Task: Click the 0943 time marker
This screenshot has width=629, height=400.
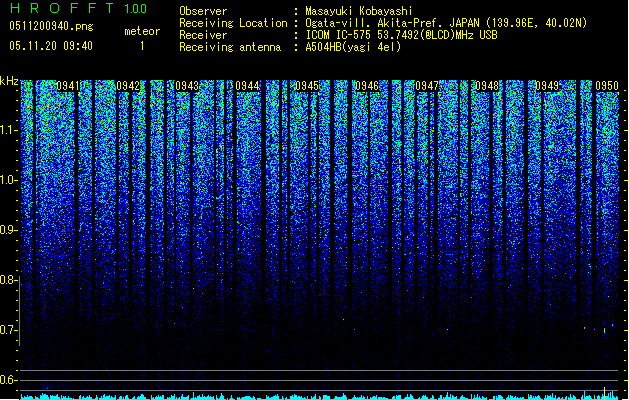Action: point(187,86)
